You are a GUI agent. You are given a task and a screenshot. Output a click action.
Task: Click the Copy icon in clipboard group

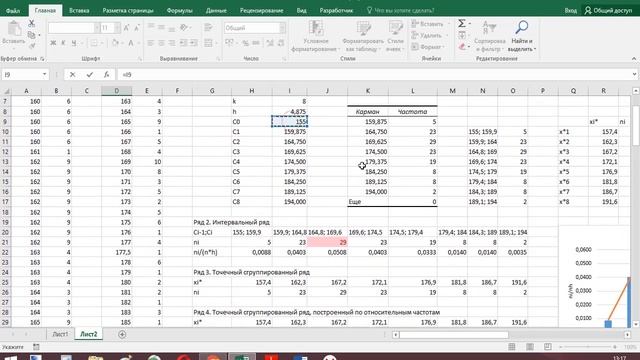click(x=31, y=36)
